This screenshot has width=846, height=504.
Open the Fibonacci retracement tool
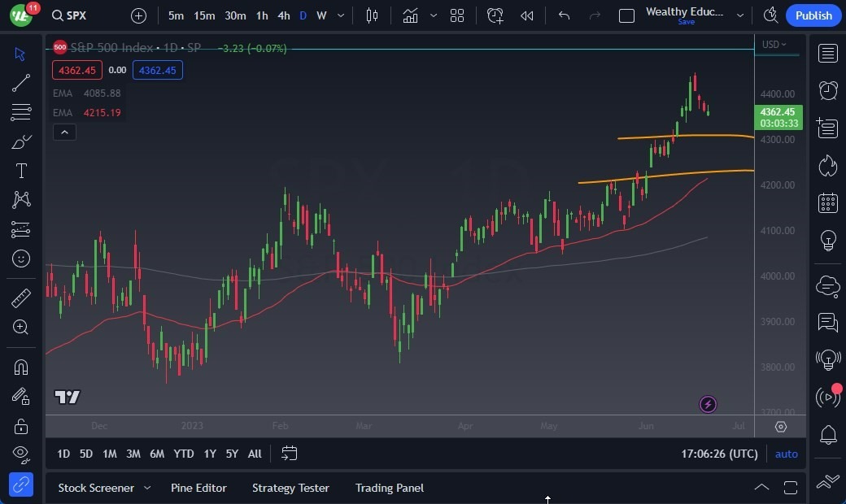[21, 112]
